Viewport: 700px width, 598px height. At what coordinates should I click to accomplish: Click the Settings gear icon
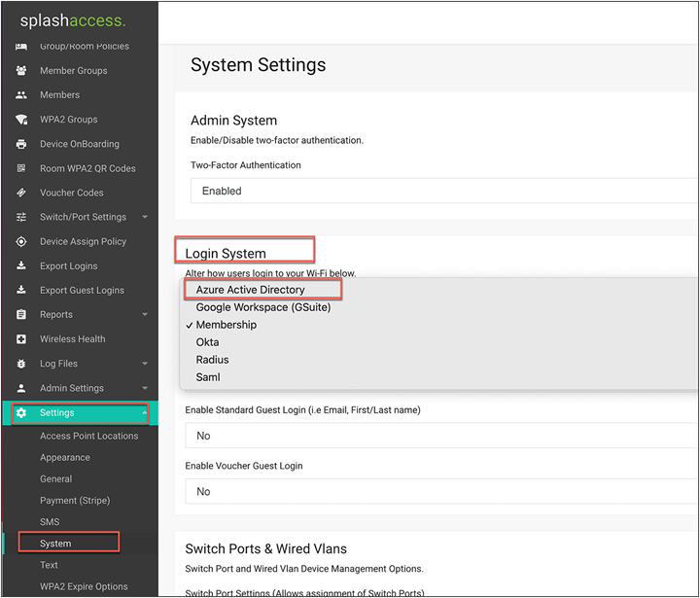tap(21, 412)
